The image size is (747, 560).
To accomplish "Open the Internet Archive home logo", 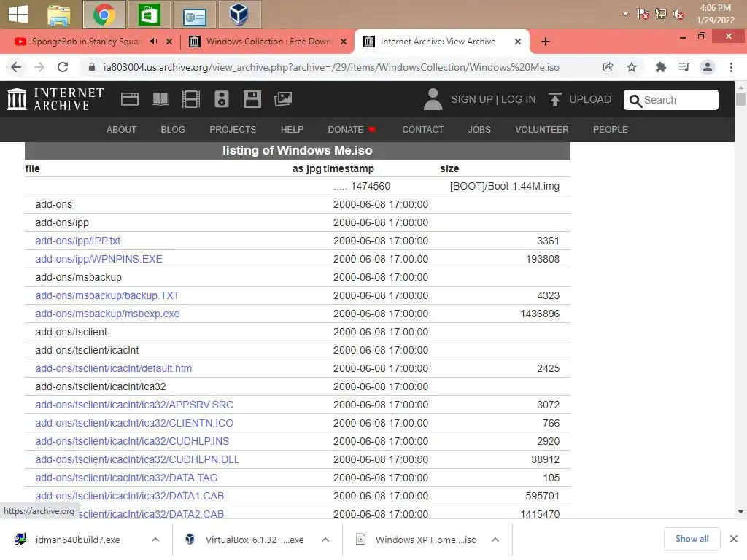I will coord(55,99).
